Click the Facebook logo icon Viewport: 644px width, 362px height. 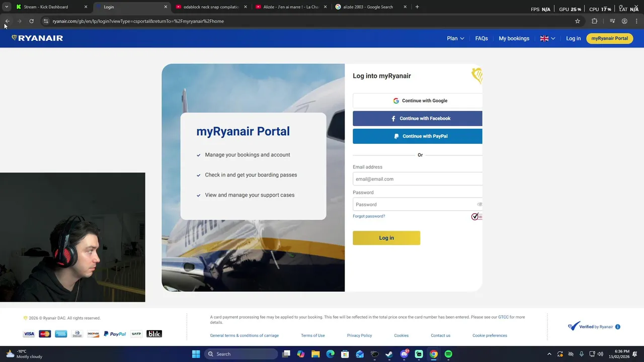[393, 119]
